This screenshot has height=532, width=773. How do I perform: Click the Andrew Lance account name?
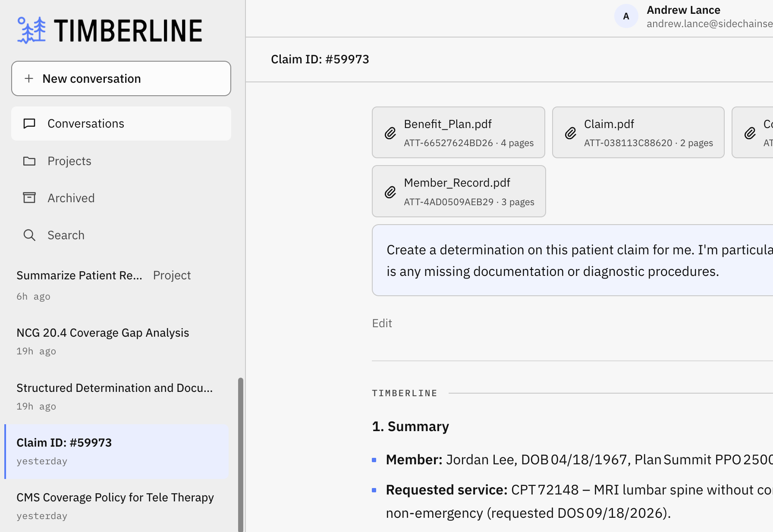point(683,10)
